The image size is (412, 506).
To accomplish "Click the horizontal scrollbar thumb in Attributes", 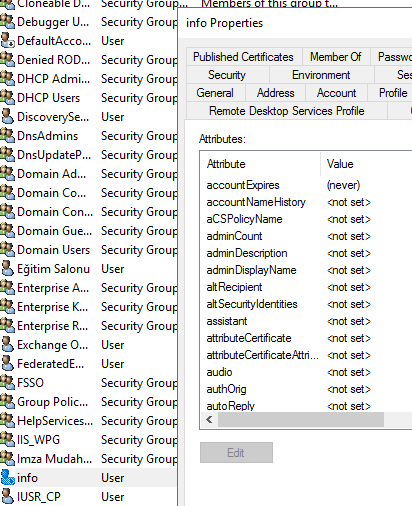I will 301,419.
